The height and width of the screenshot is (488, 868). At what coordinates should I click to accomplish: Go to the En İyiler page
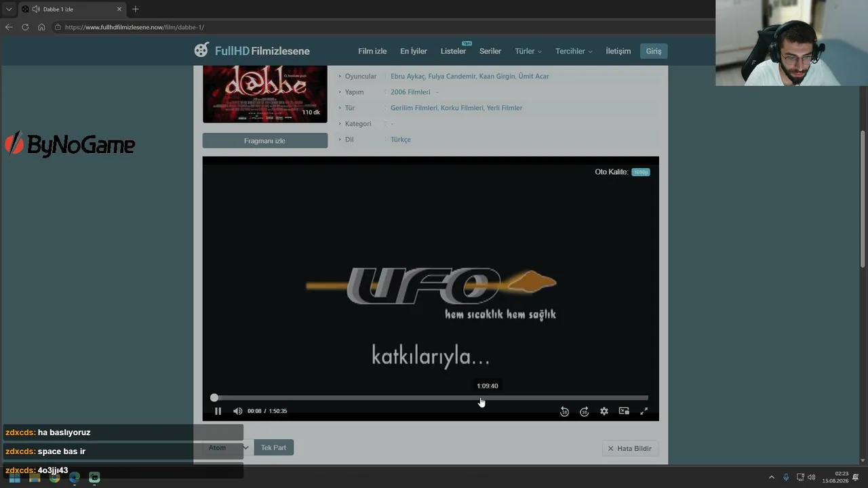(414, 51)
